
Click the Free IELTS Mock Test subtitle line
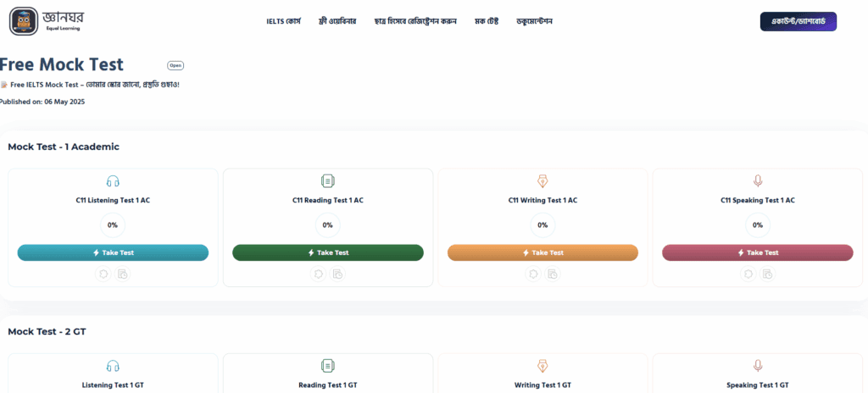90,86
